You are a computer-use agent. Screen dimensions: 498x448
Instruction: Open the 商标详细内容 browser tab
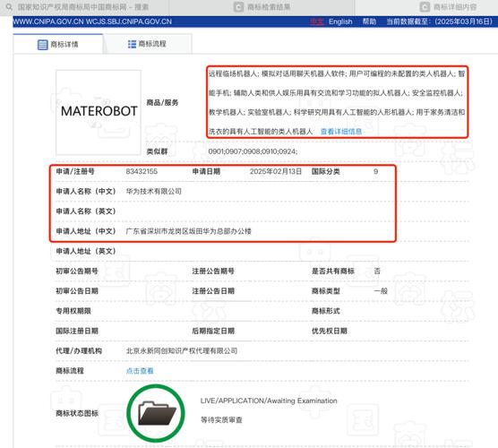click(448, 7)
